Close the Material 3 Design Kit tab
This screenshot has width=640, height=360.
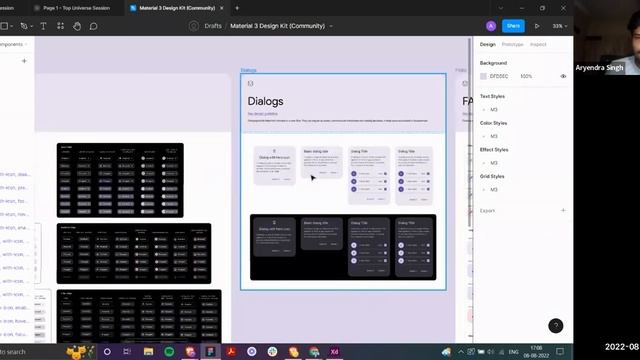[222, 8]
